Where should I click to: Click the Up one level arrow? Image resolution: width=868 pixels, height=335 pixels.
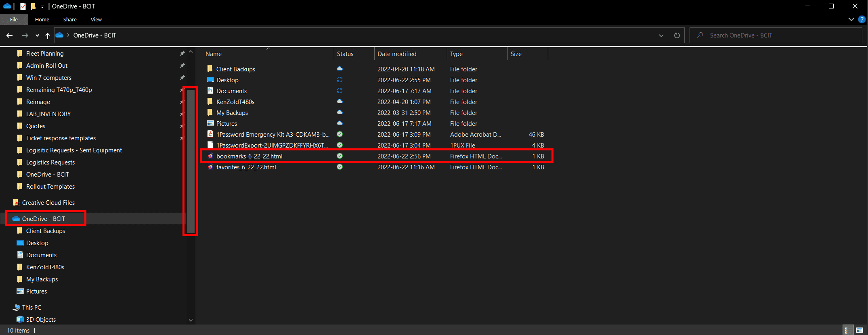48,35
